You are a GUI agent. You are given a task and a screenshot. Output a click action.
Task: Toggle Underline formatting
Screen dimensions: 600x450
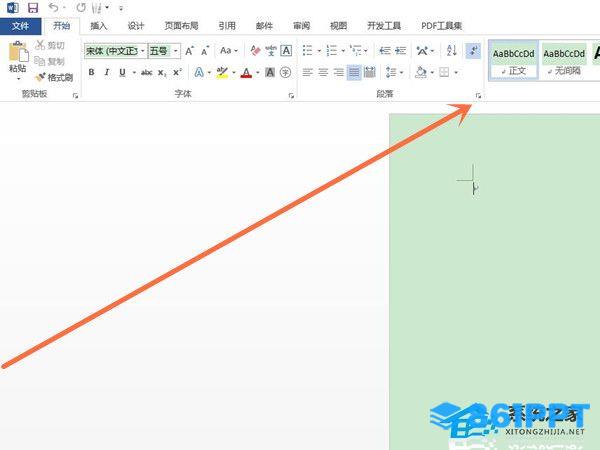click(x=122, y=72)
